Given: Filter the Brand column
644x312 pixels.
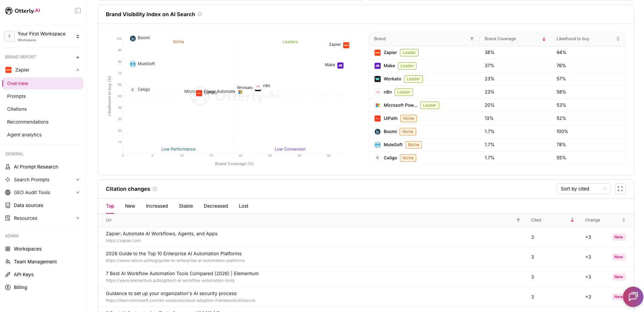Looking at the screenshot, I should pyautogui.click(x=472, y=39).
